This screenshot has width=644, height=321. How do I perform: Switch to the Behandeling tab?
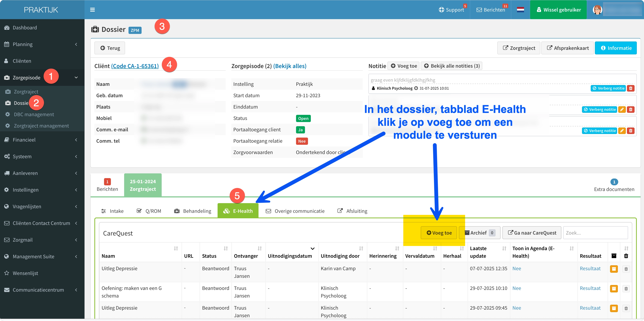(x=193, y=211)
